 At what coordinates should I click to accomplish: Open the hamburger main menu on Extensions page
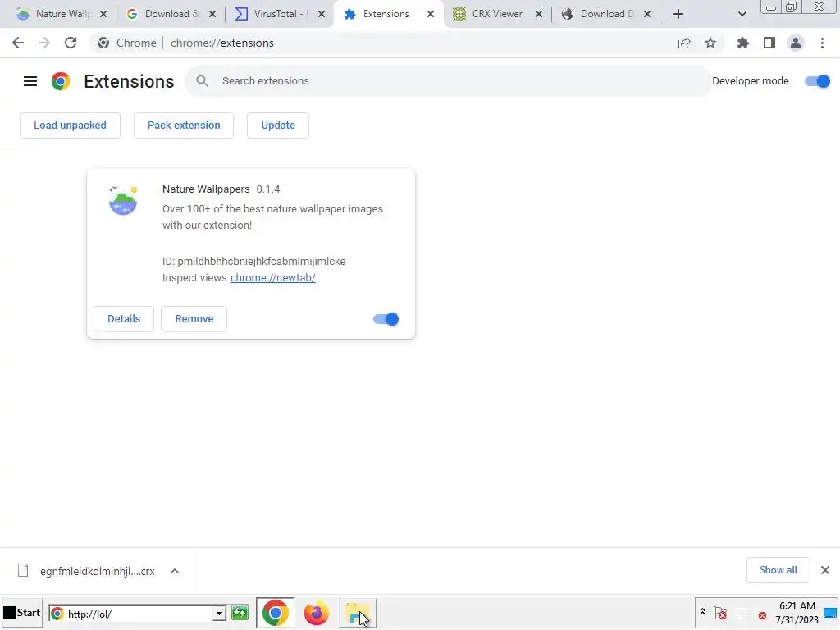tap(30, 81)
